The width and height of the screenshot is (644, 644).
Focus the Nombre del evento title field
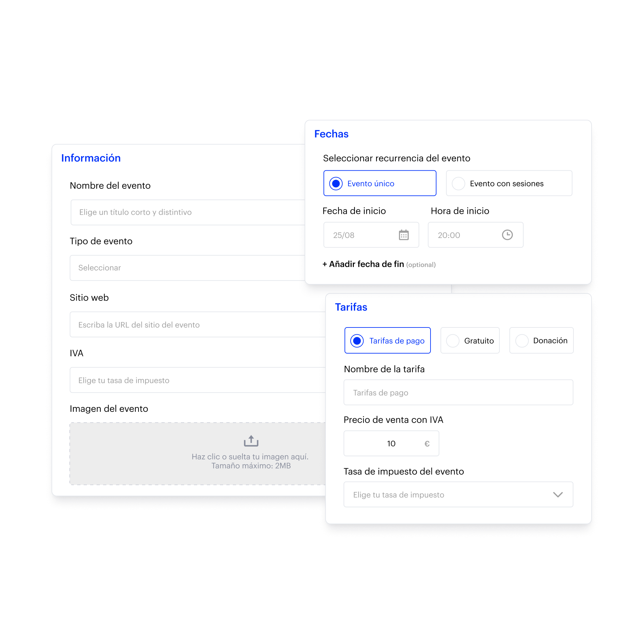[188, 212]
